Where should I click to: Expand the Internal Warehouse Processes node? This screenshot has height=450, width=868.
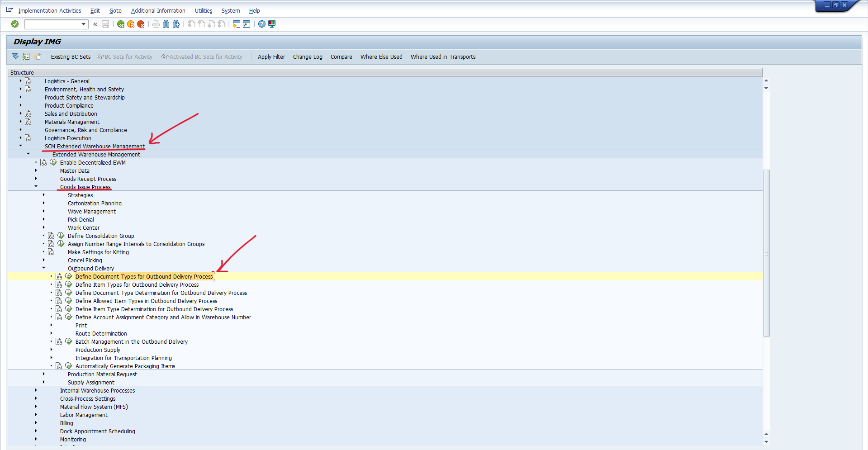coord(36,390)
